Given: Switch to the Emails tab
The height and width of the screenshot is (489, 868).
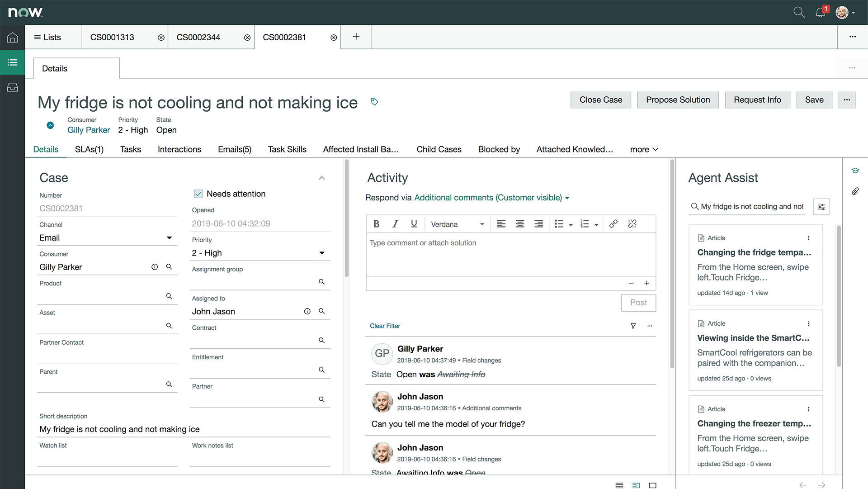Looking at the screenshot, I should point(234,149).
